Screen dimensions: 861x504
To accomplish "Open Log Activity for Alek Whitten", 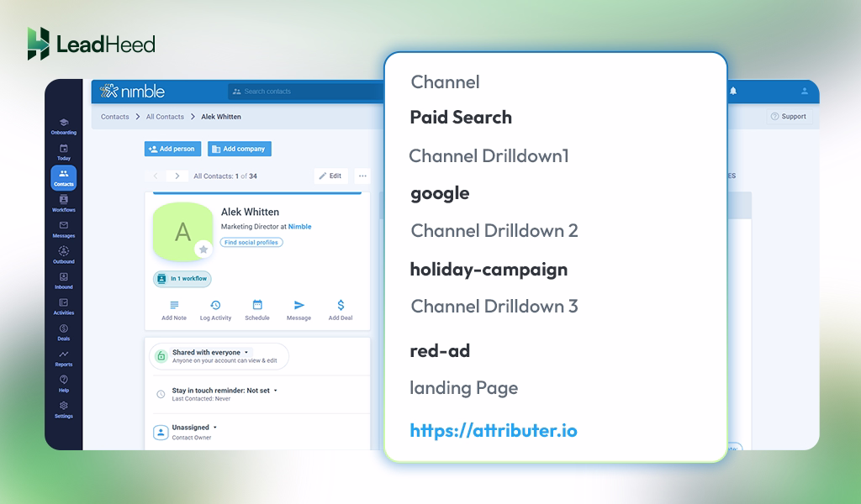I will (215, 308).
